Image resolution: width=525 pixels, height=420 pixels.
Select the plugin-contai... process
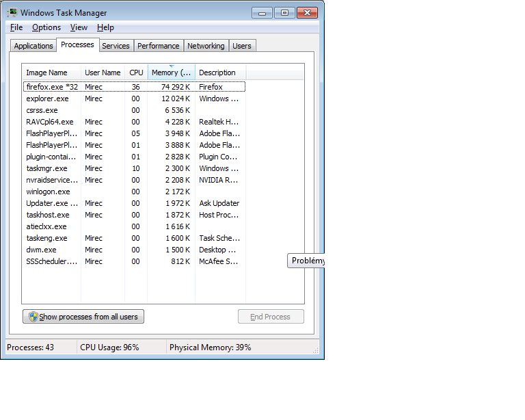click(x=134, y=157)
